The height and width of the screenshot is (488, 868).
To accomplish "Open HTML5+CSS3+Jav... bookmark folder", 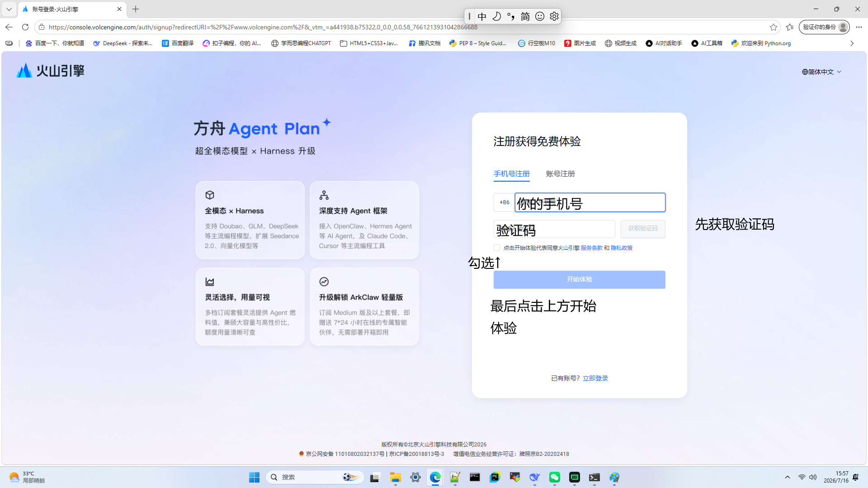I will 369,43.
